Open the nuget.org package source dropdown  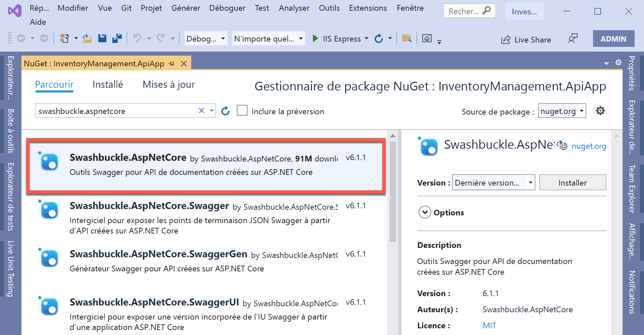562,111
